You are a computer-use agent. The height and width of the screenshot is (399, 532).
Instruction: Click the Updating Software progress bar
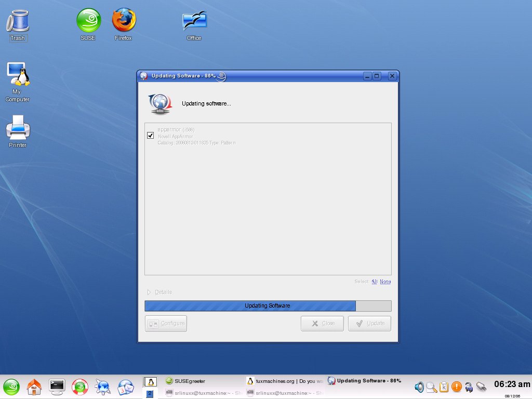coord(268,305)
